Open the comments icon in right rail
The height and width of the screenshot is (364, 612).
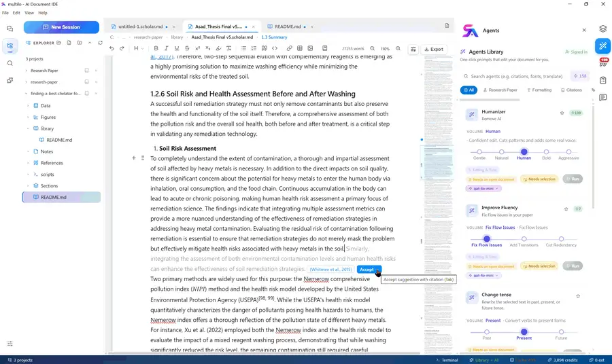pos(603,97)
